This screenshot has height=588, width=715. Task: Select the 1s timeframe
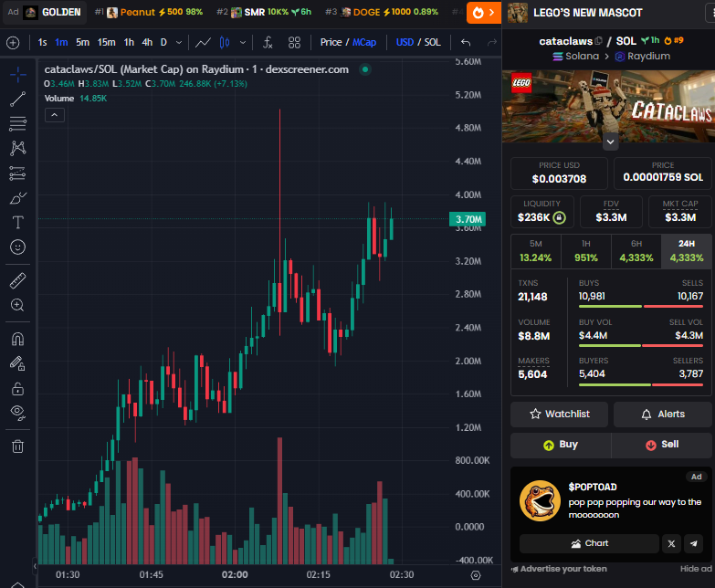(x=42, y=42)
